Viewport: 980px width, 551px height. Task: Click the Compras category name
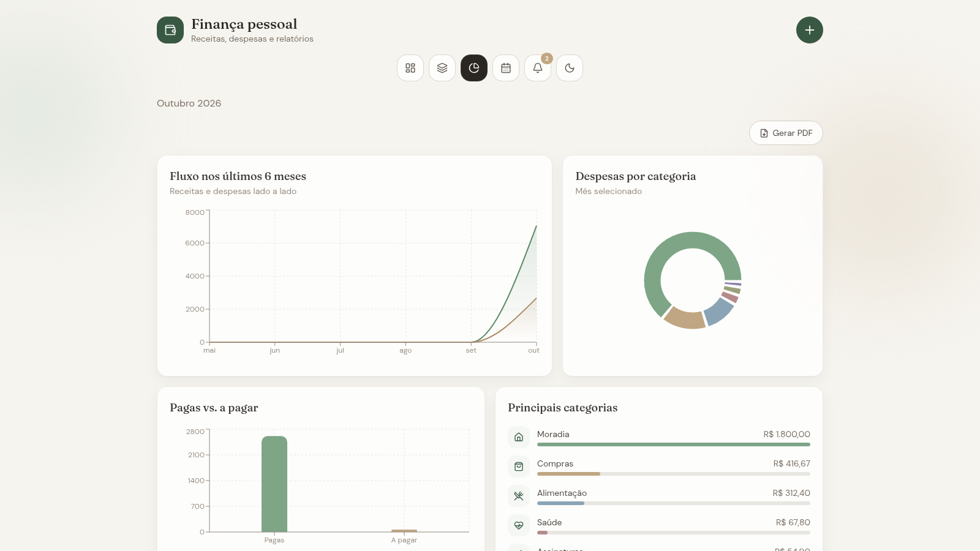(x=555, y=463)
